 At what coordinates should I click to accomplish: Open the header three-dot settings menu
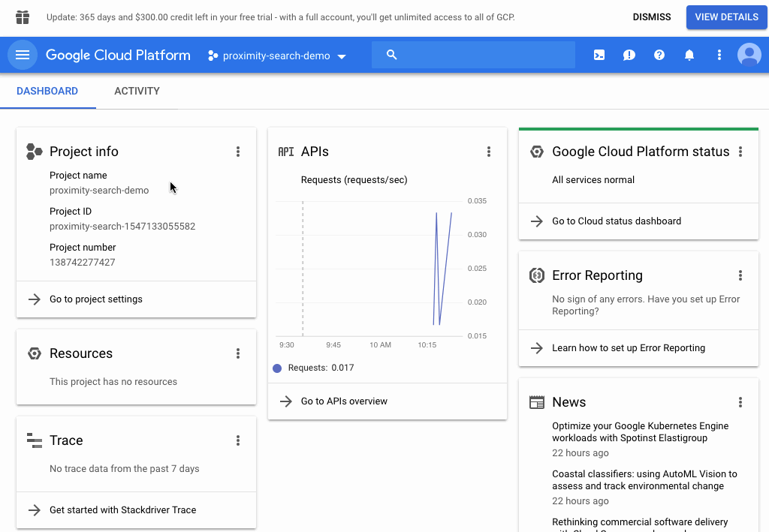point(719,55)
